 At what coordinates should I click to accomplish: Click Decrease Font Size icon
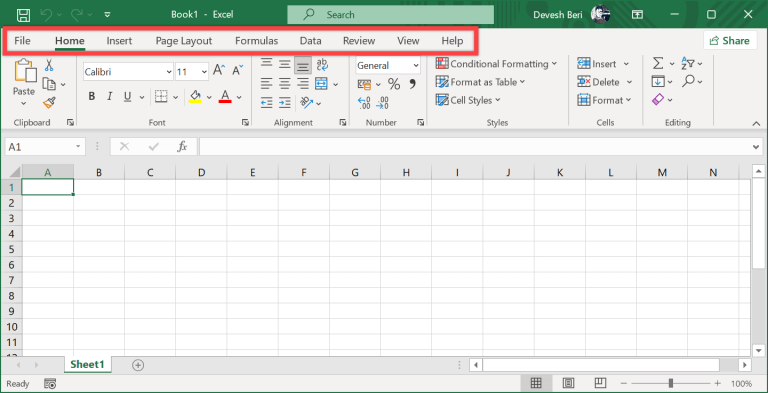click(238, 70)
